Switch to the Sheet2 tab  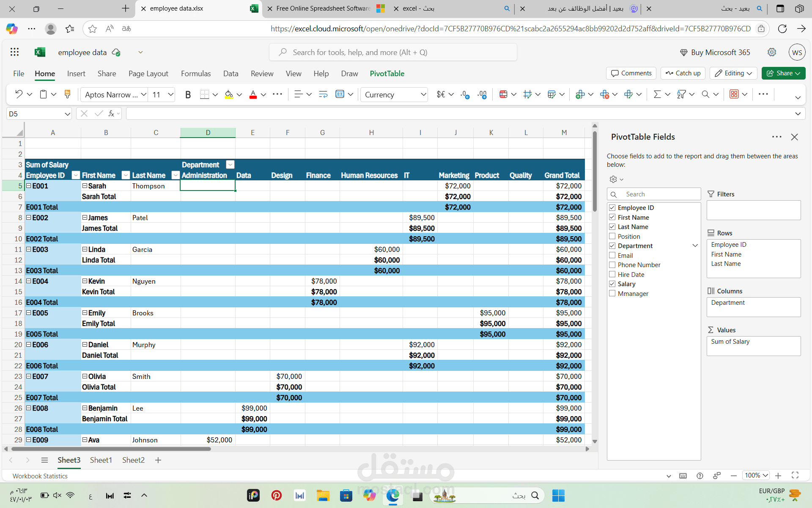coord(133,460)
